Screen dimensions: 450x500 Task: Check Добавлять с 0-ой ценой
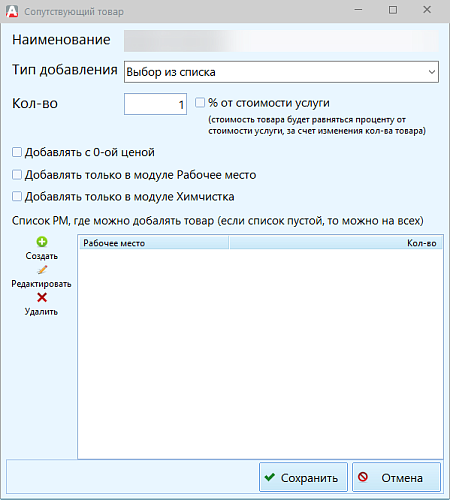pos(17,152)
